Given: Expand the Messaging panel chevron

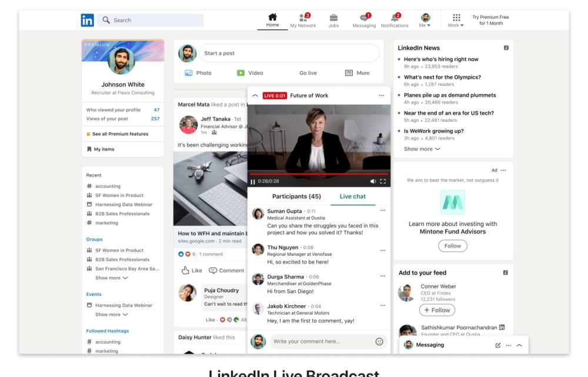Looking at the screenshot, I should [519, 345].
